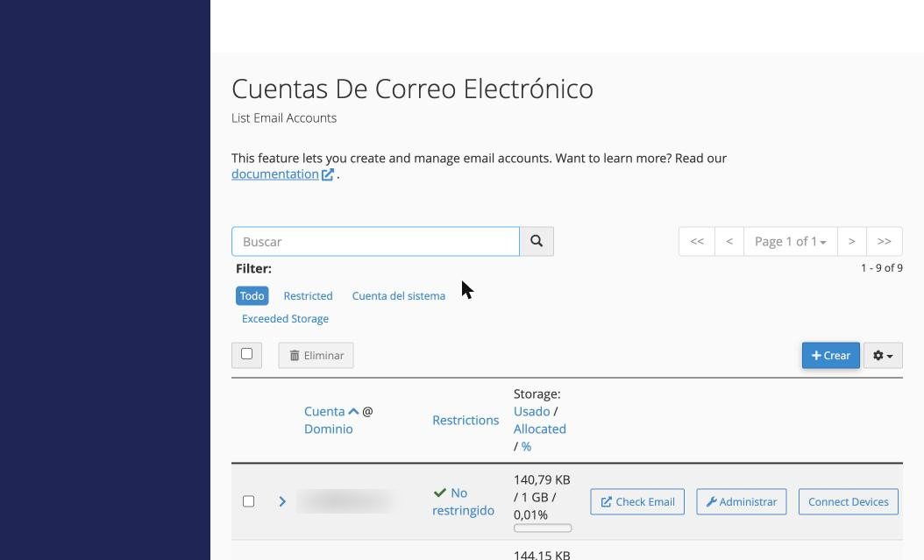Select the Exceeded Storage filter
Viewport: 924px width, 560px height.
[x=285, y=319]
